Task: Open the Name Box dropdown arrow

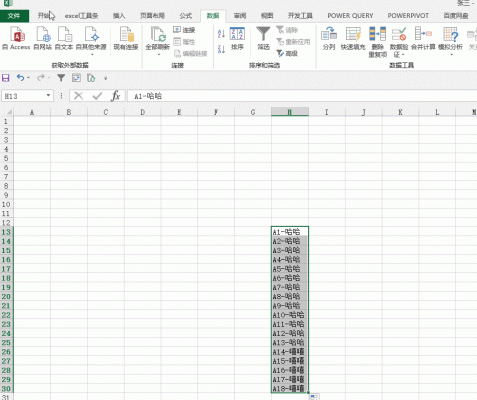Action: (48, 96)
